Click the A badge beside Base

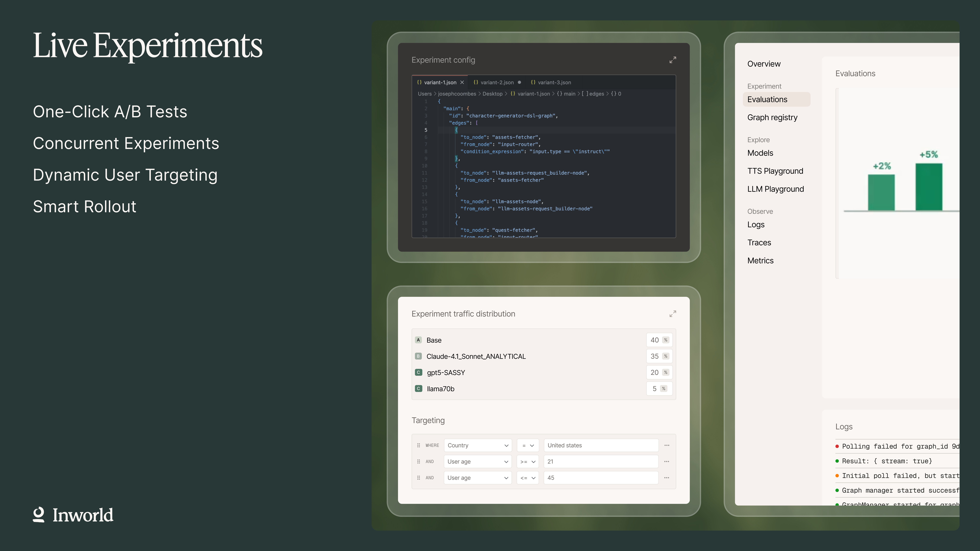pos(419,340)
